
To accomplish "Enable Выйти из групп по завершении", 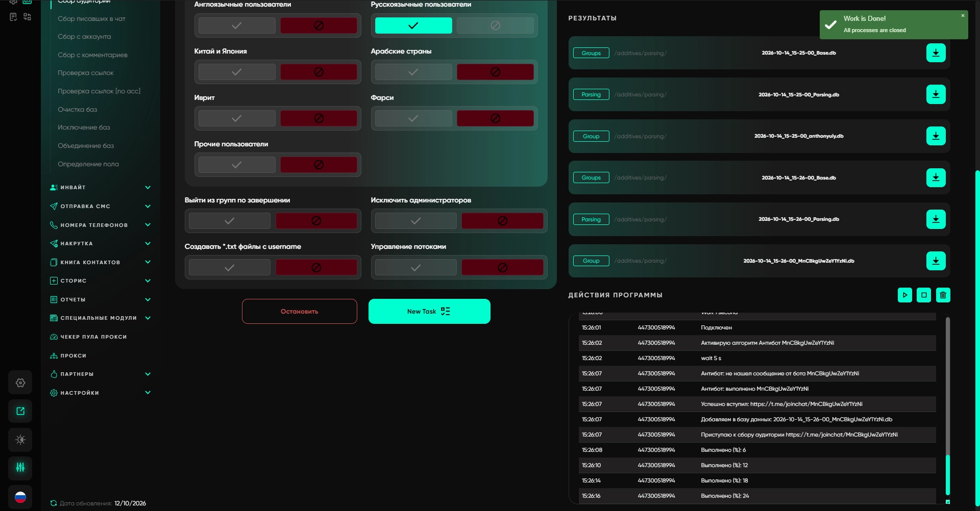I will pos(230,221).
